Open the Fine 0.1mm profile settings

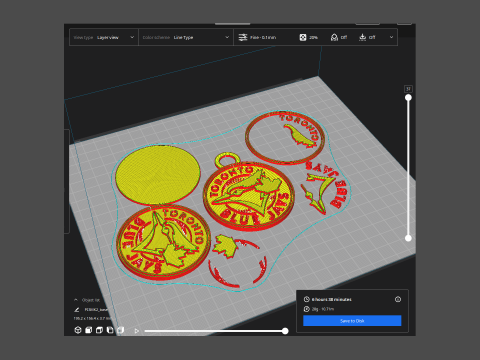257,37
